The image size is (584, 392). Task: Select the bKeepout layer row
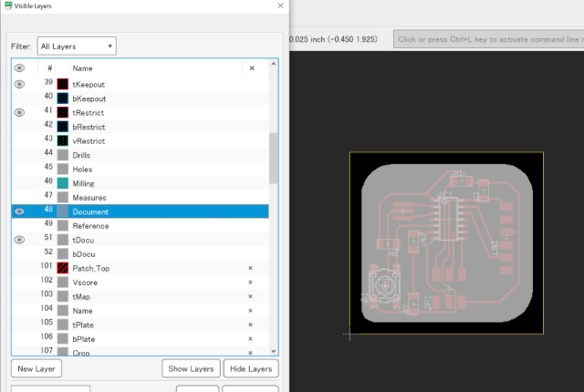[140, 98]
